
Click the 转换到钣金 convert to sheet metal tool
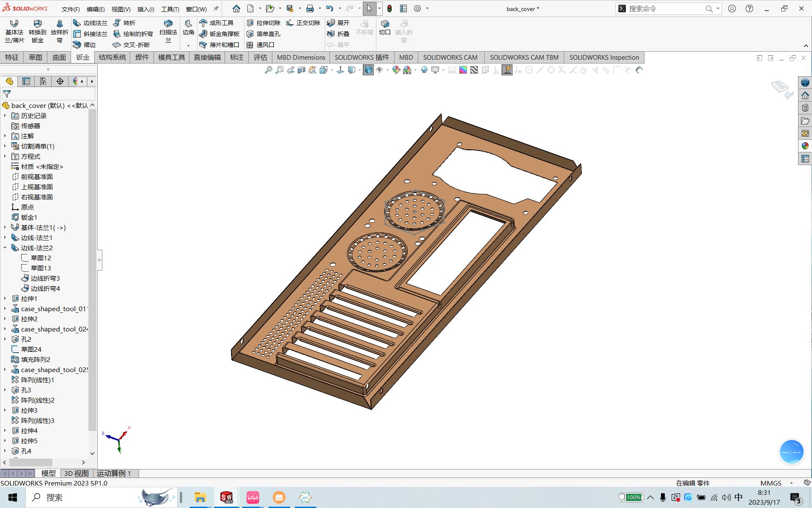38,32
